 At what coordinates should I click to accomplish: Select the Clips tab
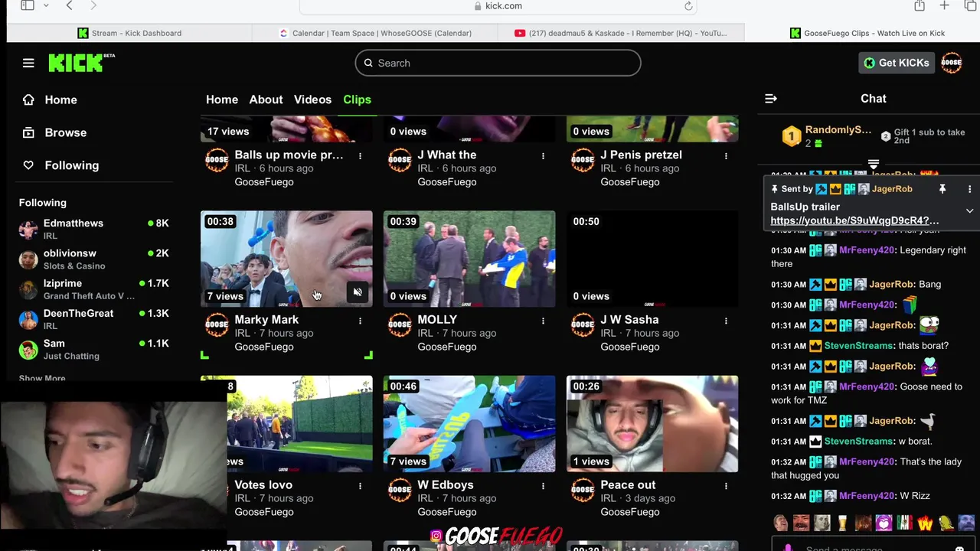point(357,99)
